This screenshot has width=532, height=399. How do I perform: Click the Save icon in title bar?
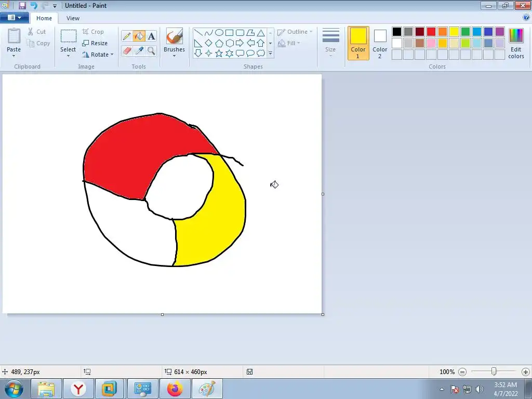coord(22,5)
